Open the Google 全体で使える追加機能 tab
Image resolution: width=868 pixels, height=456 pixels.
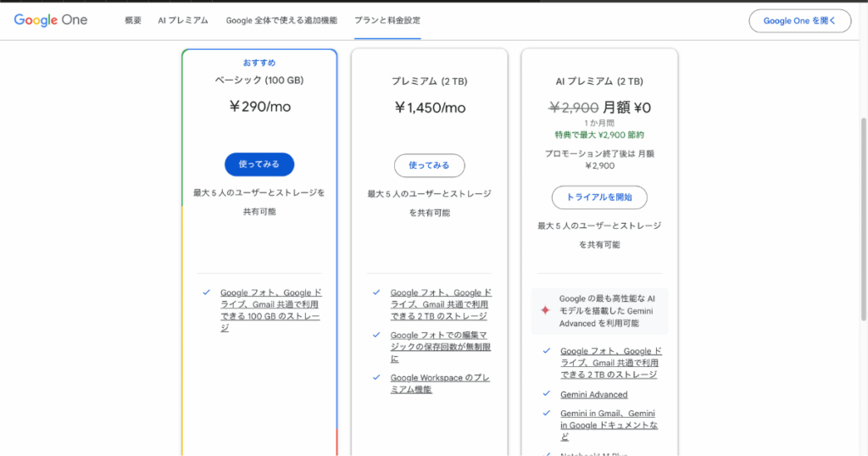click(x=281, y=20)
